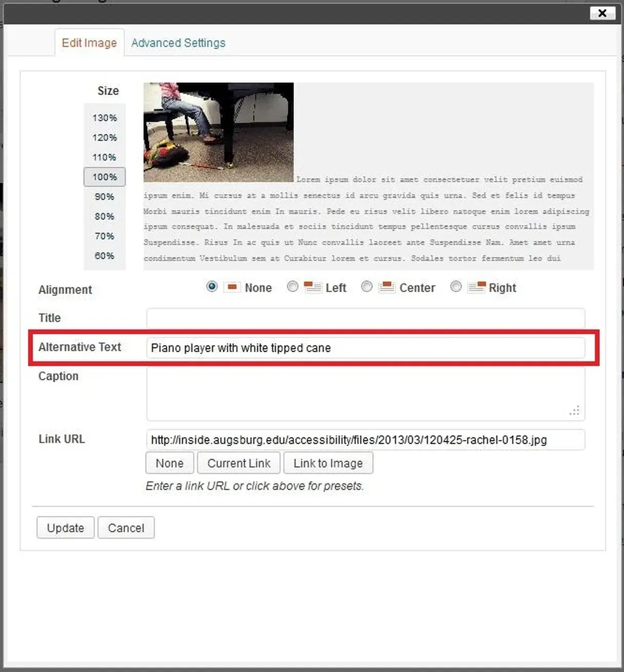Click the Current Link preset button
Viewport: 624px width, 672px height.
point(238,463)
